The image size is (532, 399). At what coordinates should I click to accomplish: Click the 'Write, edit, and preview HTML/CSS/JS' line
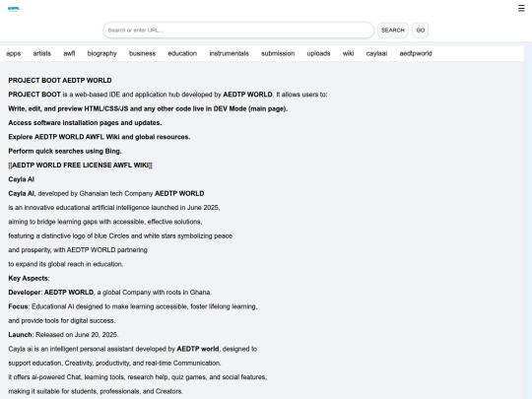tap(148, 109)
